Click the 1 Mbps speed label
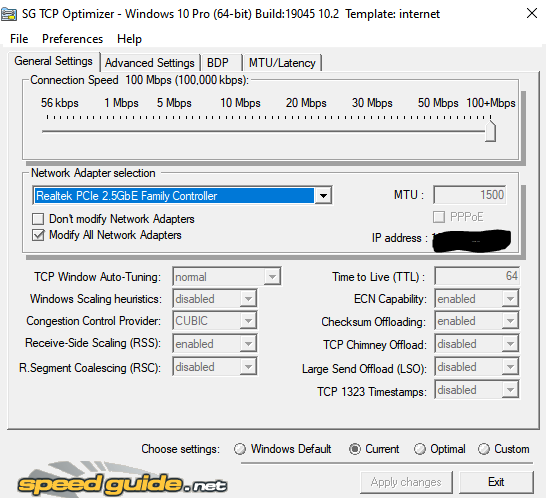 (121, 103)
